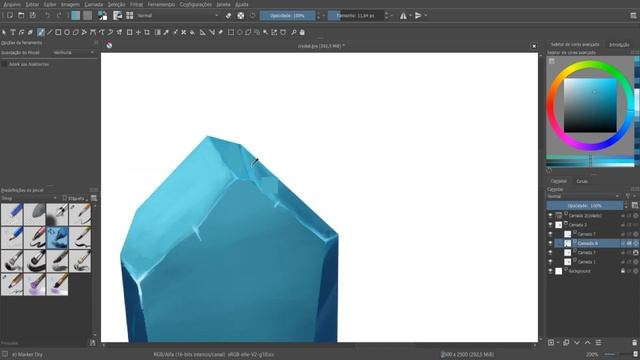Screen dimensions: 640x360
Task: Hide the Camada 3 group layer
Action: click(x=550, y=225)
